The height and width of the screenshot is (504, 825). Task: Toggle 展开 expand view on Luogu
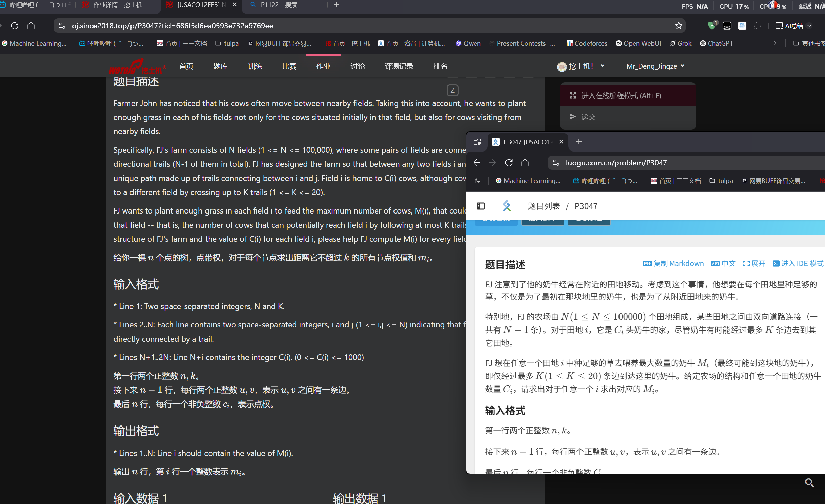click(754, 264)
